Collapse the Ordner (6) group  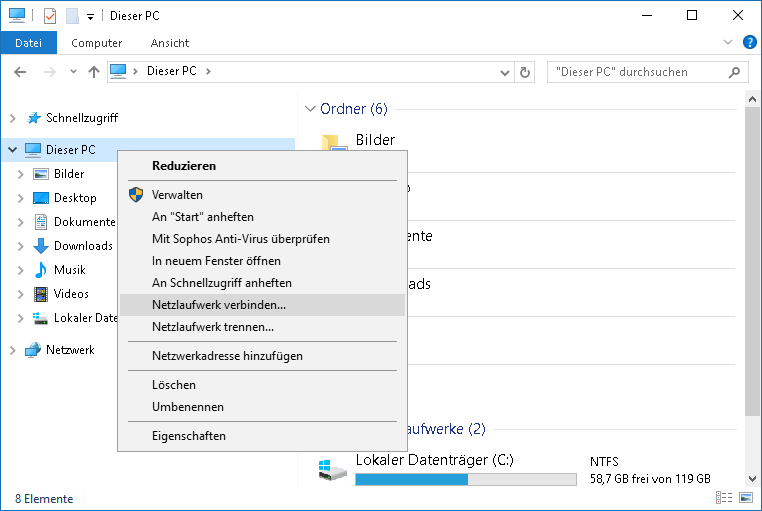point(310,109)
